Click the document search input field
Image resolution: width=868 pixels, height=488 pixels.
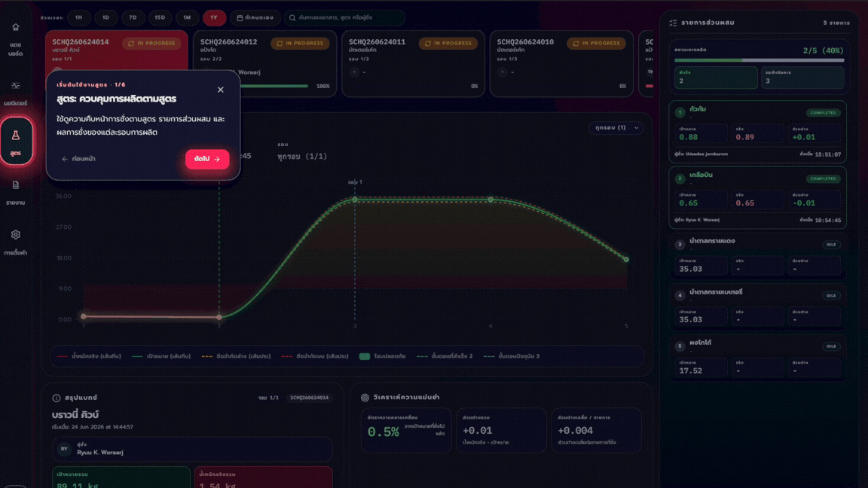(x=345, y=18)
